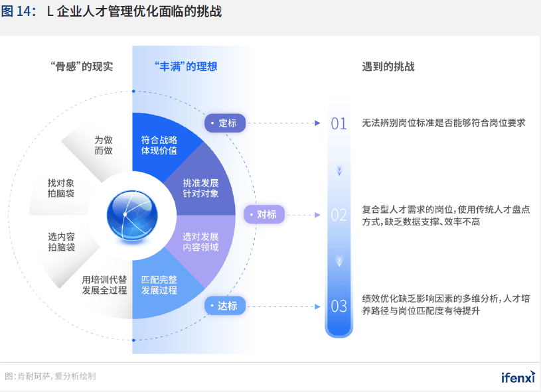Click the 符合战略 体现价值 segment
This screenshot has width=541, height=392.
point(159,145)
